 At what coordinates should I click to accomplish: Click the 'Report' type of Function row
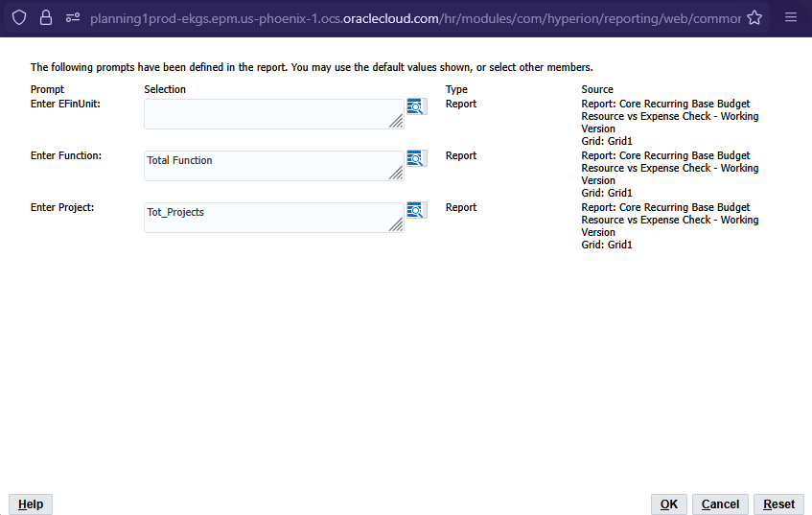tap(461, 155)
